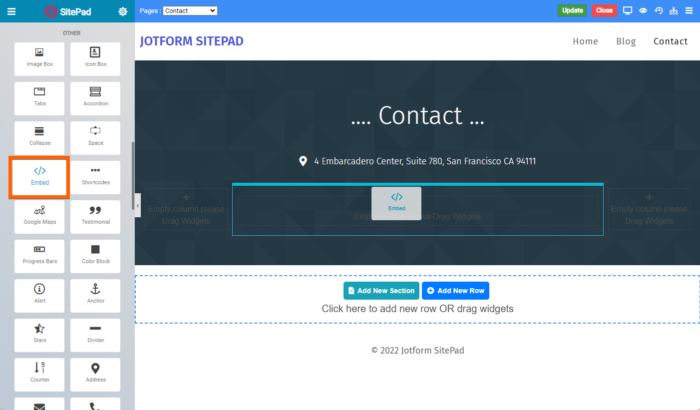Select the Icon Box widget

[95, 59]
